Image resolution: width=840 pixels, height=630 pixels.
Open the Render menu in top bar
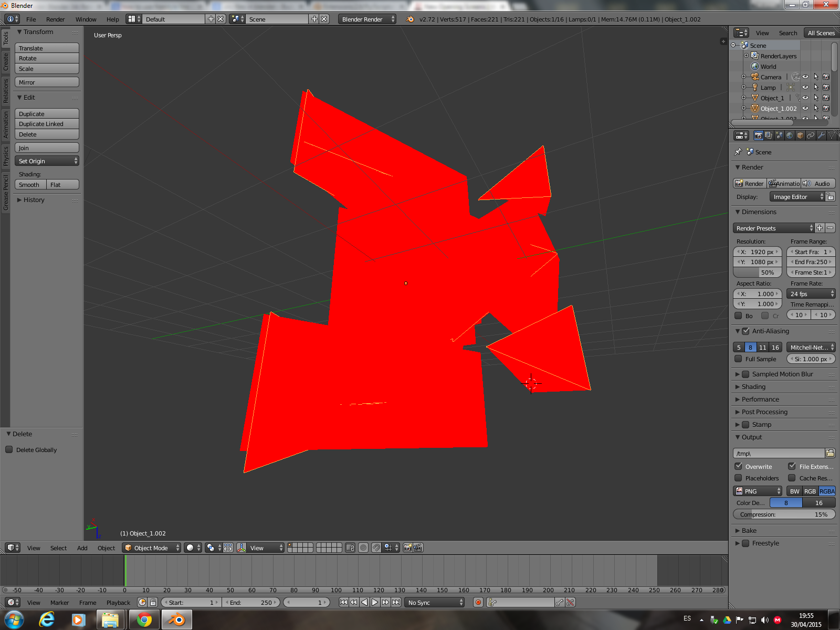[55, 19]
